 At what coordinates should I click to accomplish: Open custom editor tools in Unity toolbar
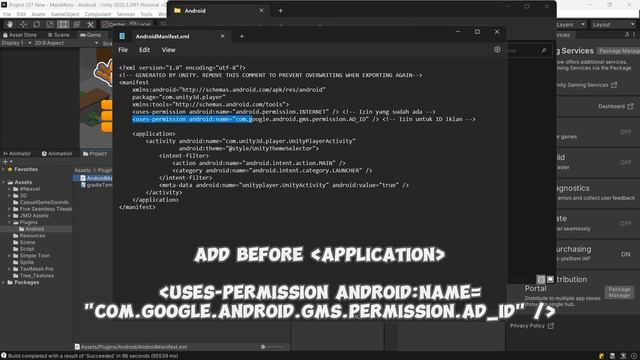pos(90,24)
